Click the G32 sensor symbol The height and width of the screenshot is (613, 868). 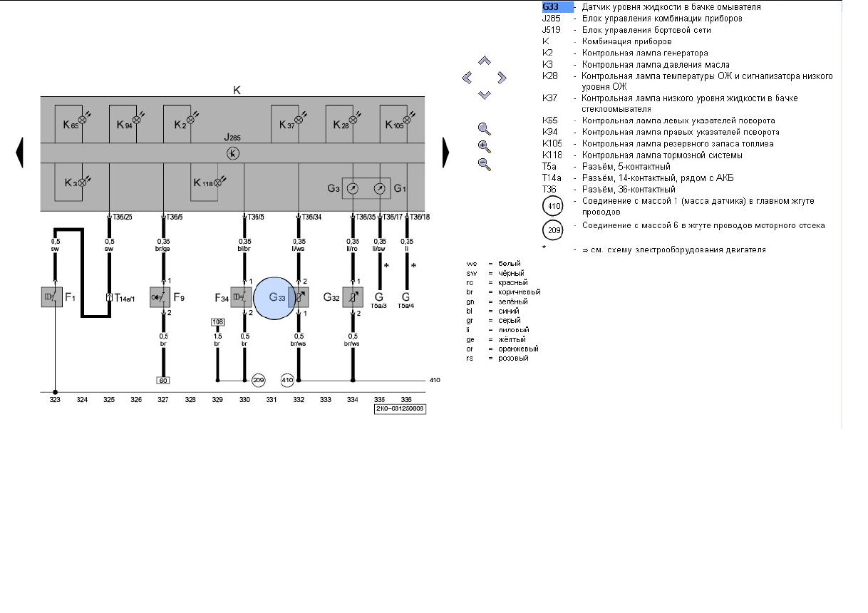353,297
